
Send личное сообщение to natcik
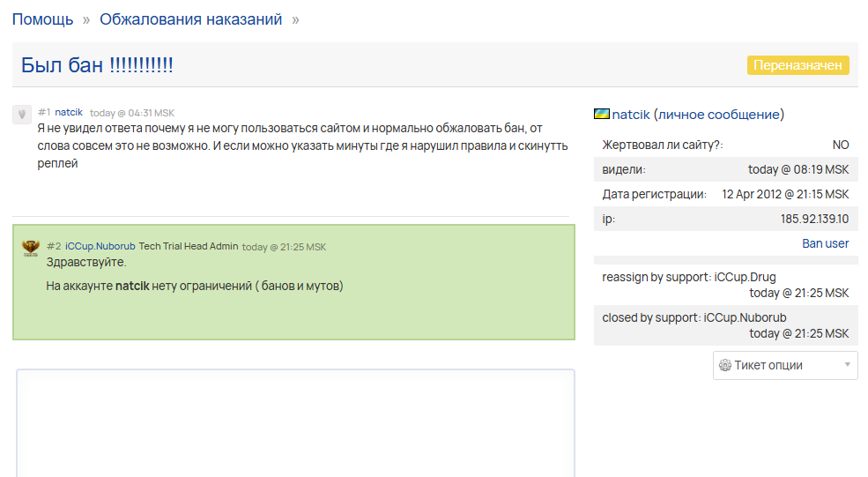click(x=718, y=115)
